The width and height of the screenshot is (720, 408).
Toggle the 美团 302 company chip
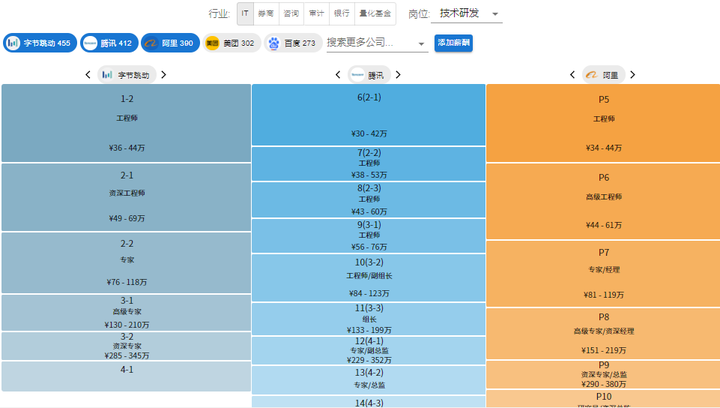(232, 43)
